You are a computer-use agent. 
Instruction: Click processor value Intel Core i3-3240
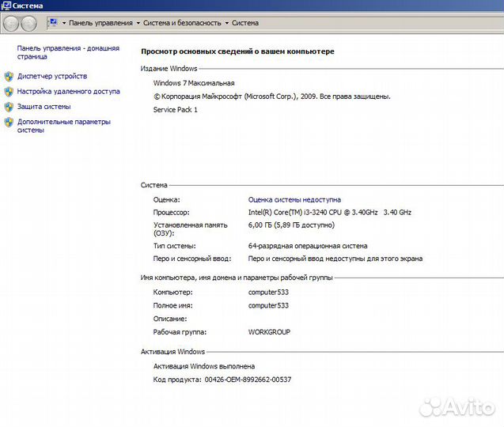tap(329, 213)
